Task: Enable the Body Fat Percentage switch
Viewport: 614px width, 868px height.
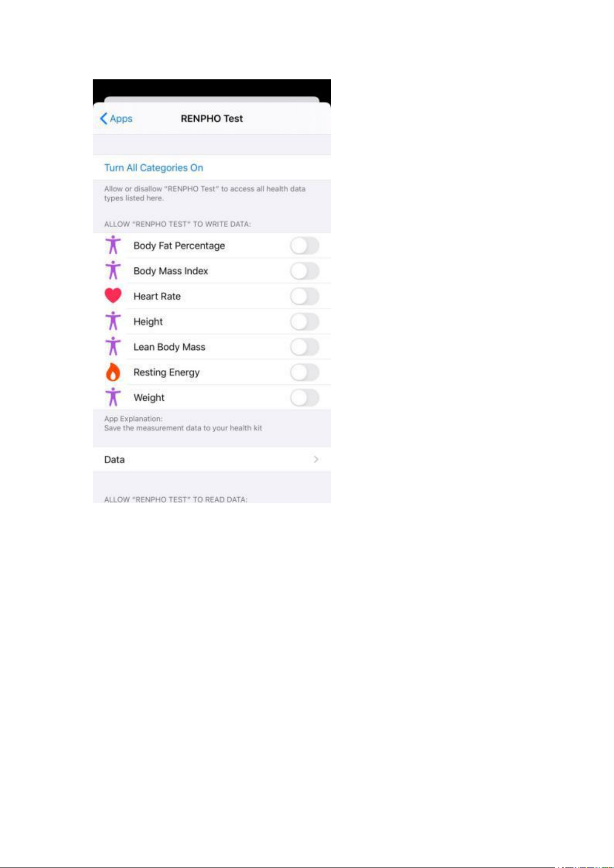Action: pyautogui.click(x=304, y=246)
